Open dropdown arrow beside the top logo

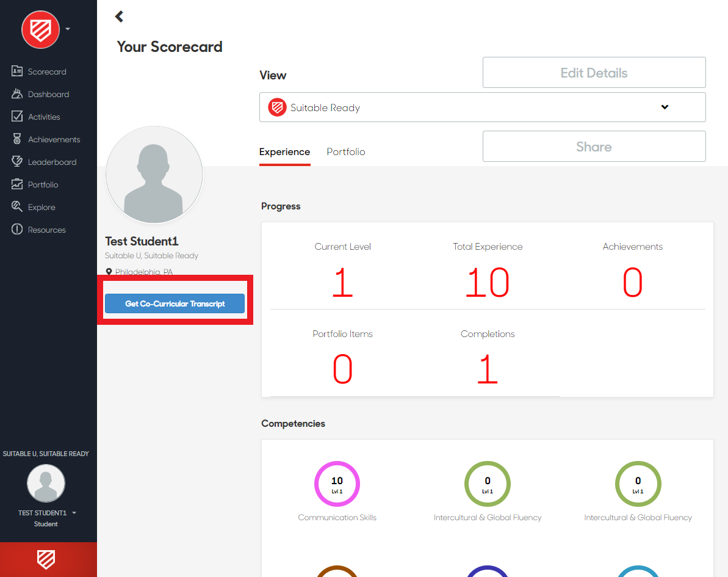point(68,29)
